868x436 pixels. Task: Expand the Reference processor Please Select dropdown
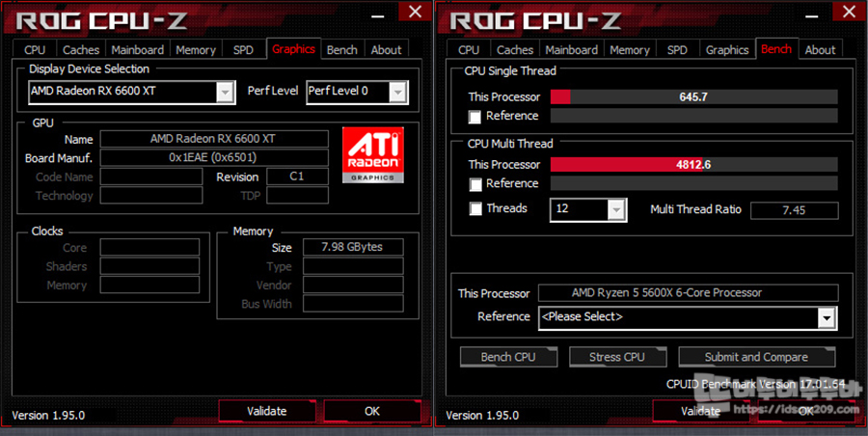tap(827, 318)
